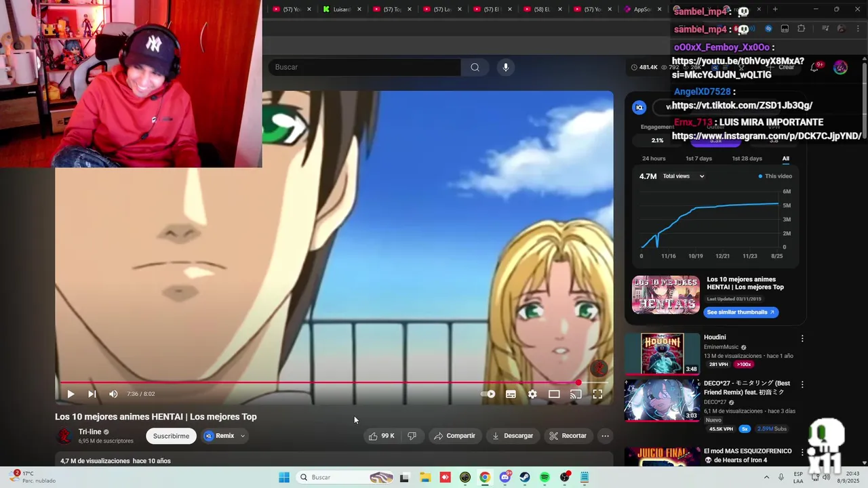Play the paused YouTube video
The image size is (868, 488).
71,394
